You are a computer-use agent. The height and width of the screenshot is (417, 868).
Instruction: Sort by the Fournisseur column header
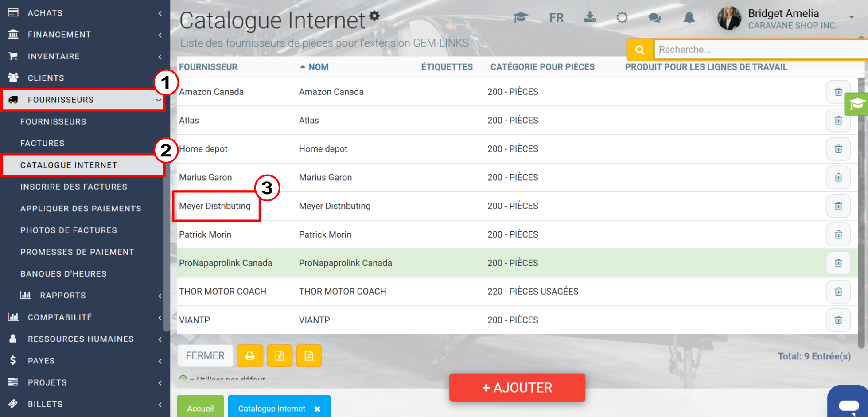pyautogui.click(x=208, y=67)
